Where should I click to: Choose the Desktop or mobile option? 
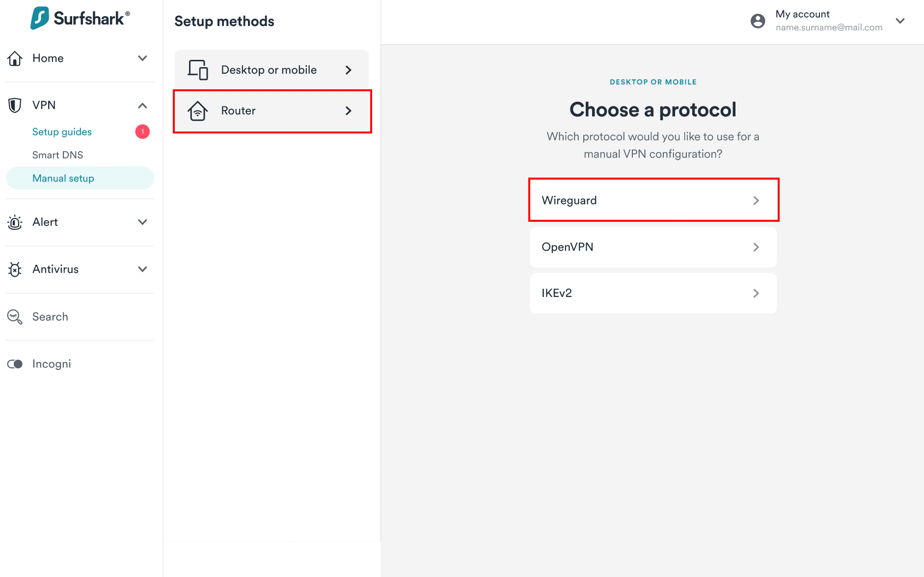272,70
